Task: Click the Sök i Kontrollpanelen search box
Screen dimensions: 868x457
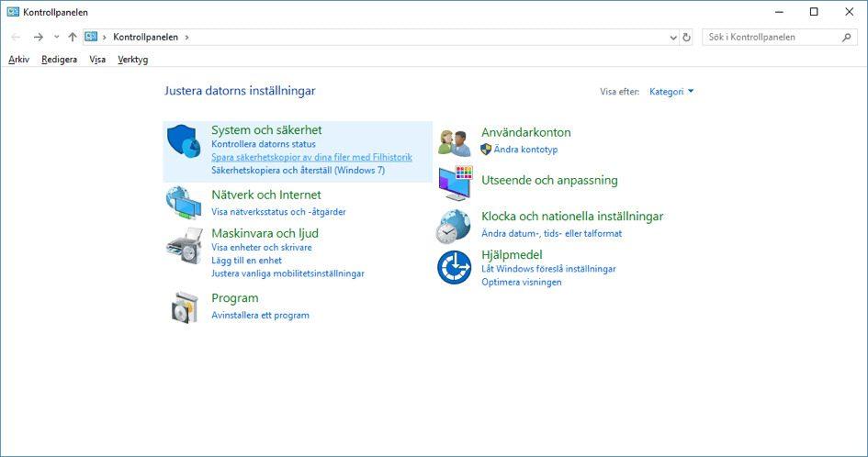Action: (x=772, y=38)
